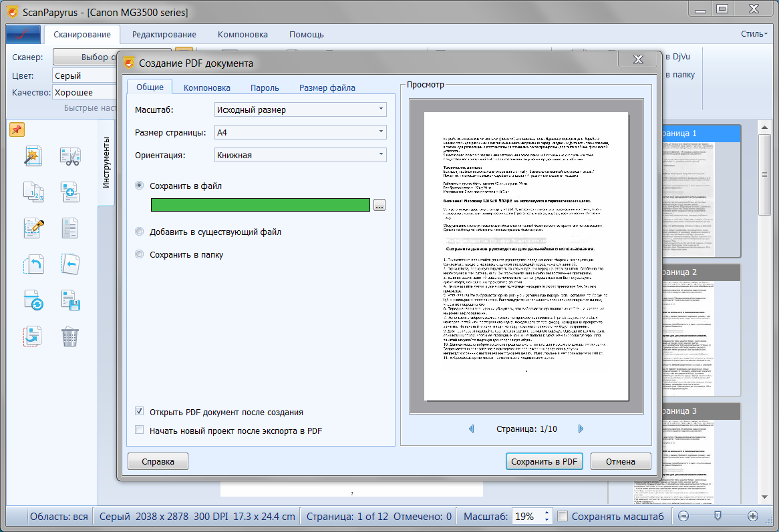Image resolution: width=779 pixels, height=532 pixels.
Task: Click the scissors split page tool
Action: coord(70,157)
